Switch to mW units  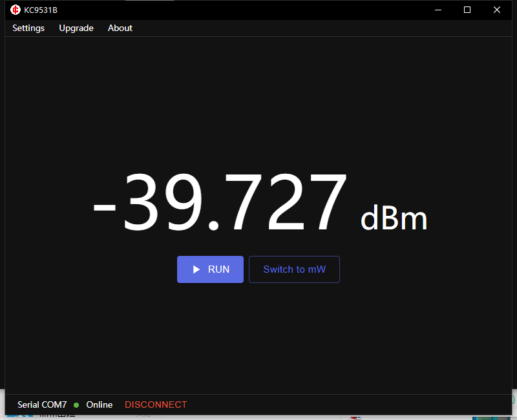(x=294, y=269)
